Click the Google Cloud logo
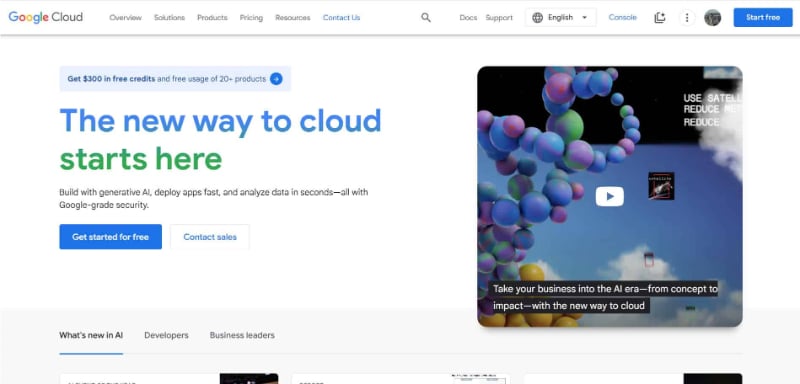The width and height of the screenshot is (800, 384). point(45,17)
